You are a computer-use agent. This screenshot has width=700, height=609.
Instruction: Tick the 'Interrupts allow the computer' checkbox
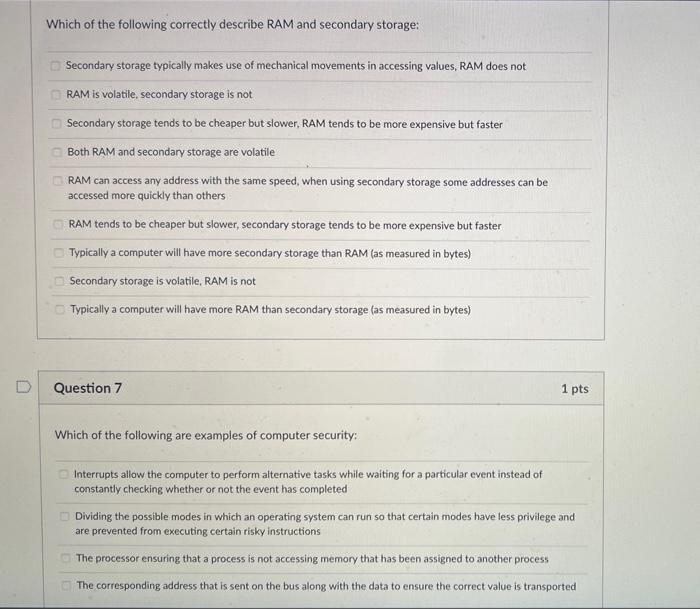(64, 475)
